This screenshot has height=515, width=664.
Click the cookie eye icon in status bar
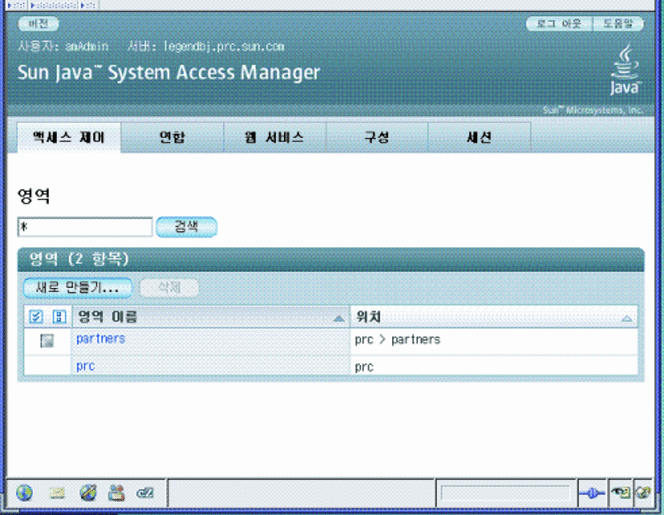[620, 493]
